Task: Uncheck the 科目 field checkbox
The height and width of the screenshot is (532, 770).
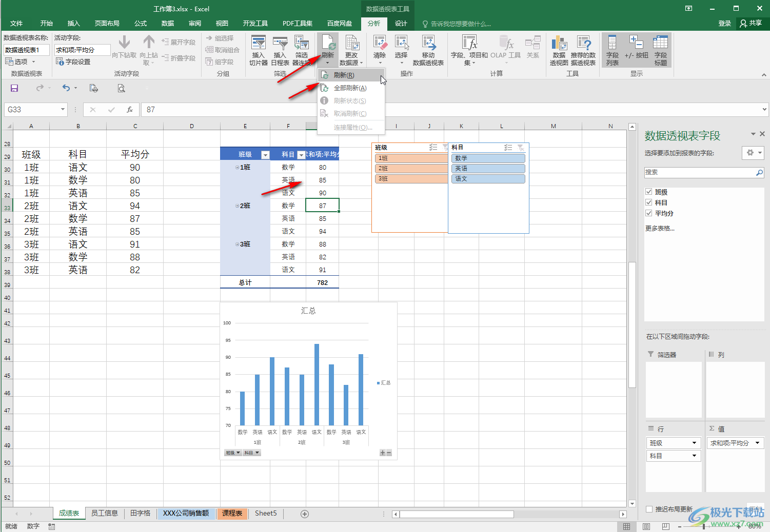Action: point(649,202)
